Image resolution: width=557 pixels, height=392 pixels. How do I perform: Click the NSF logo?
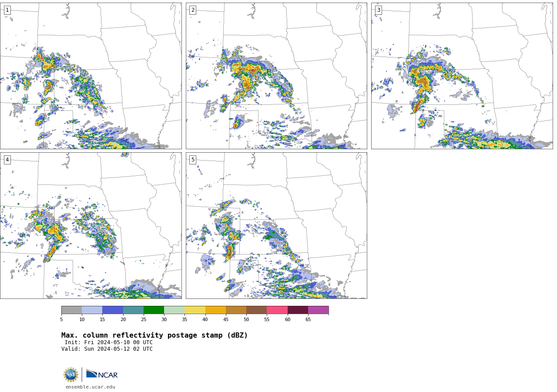(71, 375)
